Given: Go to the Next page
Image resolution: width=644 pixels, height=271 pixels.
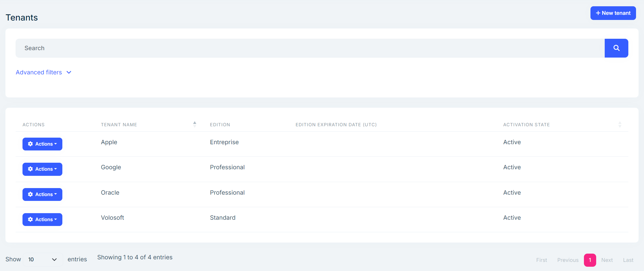Looking at the screenshot, I should (x=607, y=260).
